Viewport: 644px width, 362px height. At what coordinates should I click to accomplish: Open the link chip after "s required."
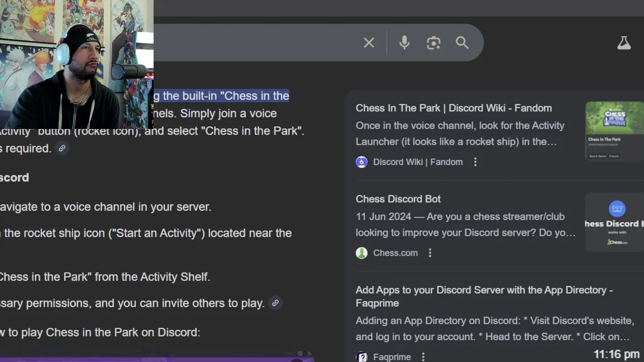click(x=62, y=148)
